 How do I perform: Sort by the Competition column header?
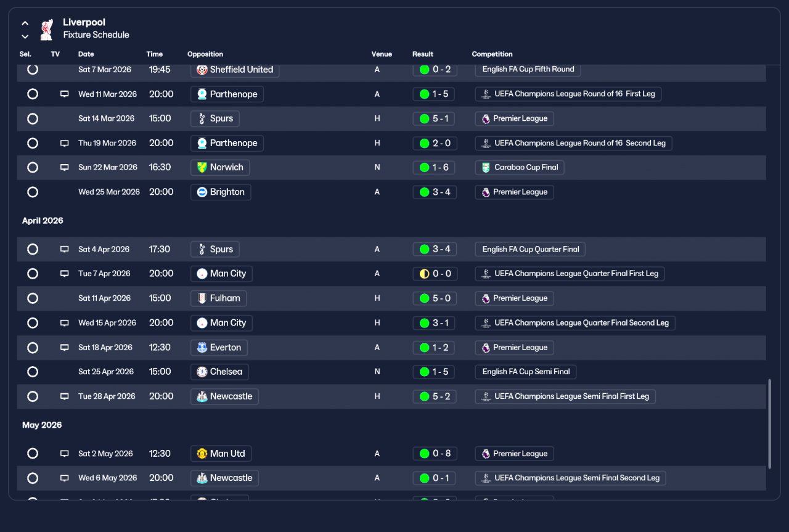pos(492,54)
